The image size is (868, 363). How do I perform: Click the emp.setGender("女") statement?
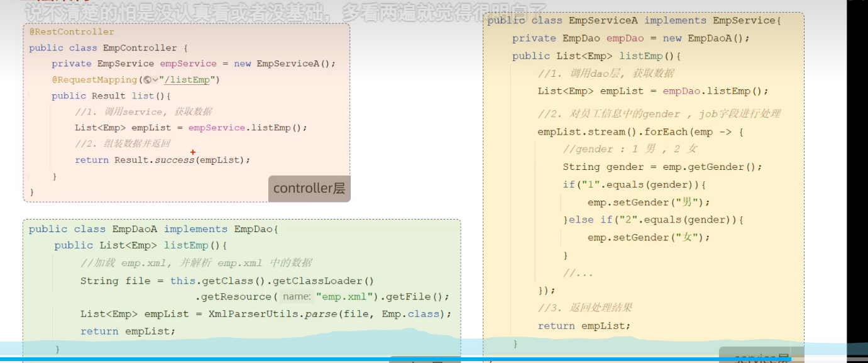coord(648,237)
